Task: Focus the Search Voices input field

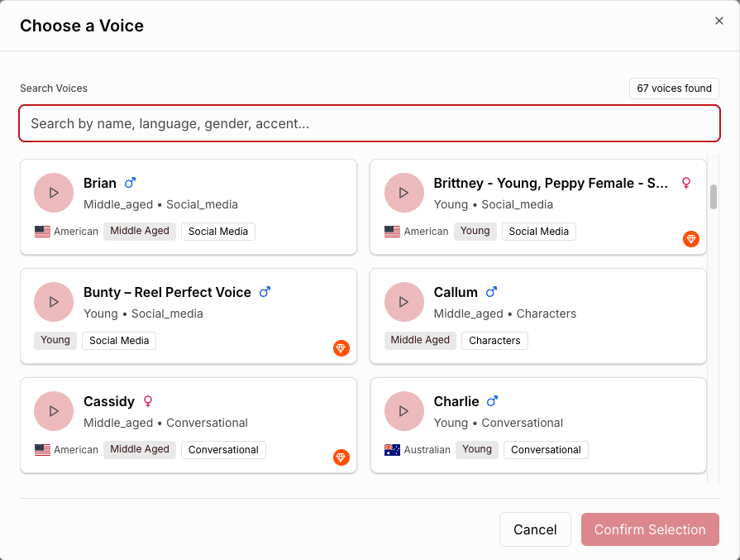Action: [x=370, y=123]
